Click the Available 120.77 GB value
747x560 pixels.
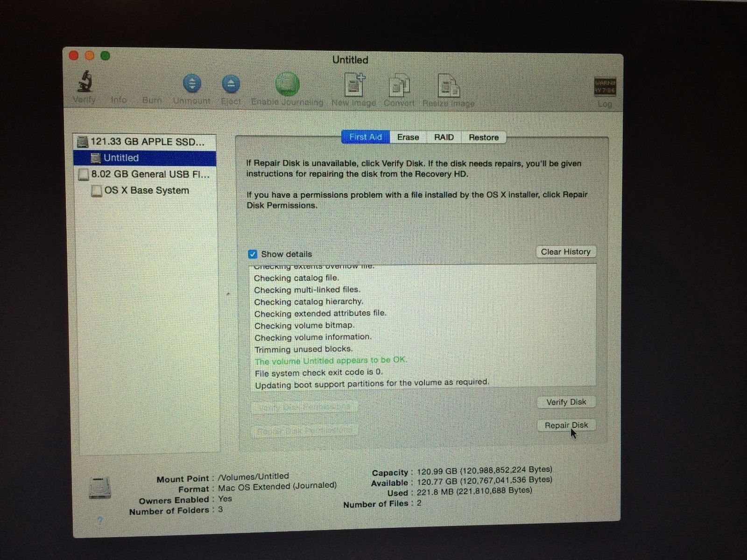pyautogui.click(x=485, y=481)
